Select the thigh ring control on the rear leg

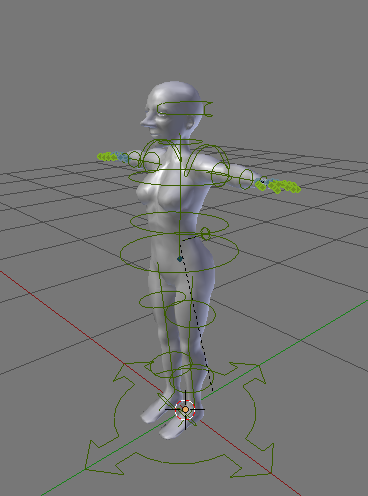[162, 300]
